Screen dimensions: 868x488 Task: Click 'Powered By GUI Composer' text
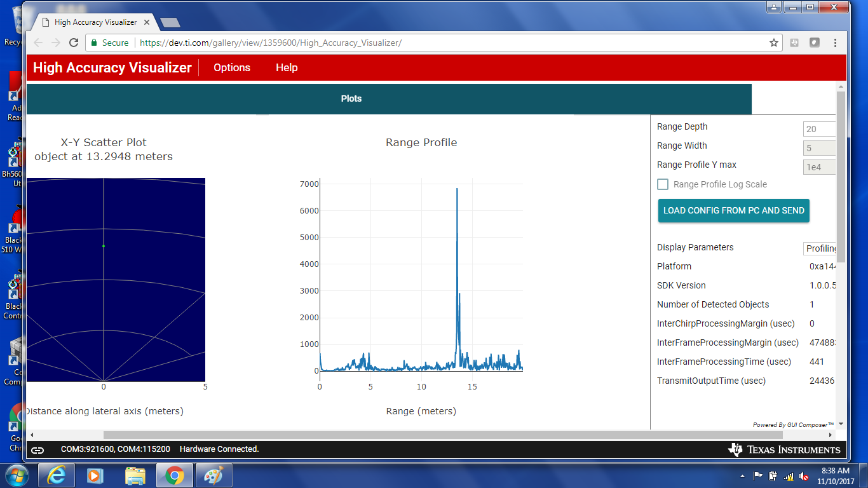[793, 424]
